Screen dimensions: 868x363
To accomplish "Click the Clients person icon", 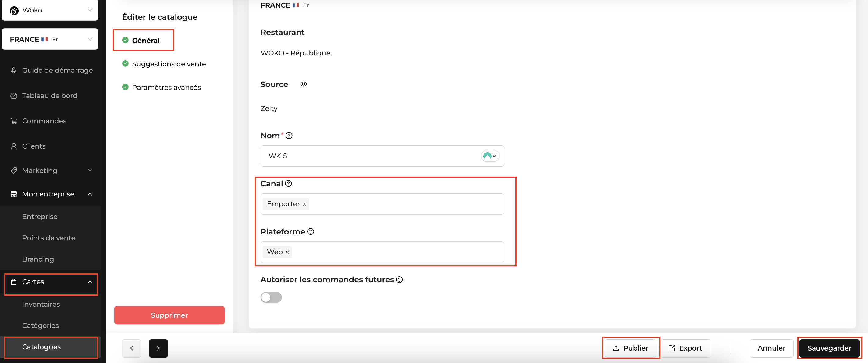I will coord(14,146).
